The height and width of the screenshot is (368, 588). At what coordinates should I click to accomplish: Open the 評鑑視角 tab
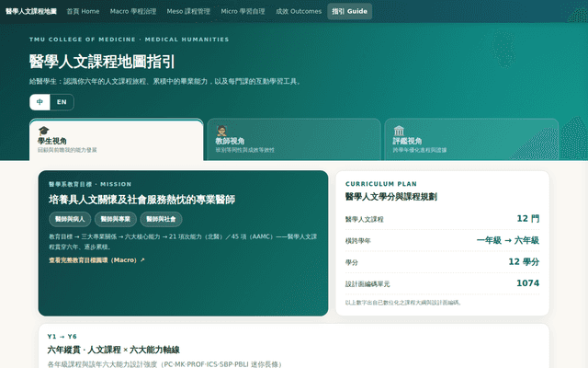click(x=471, y=140)
